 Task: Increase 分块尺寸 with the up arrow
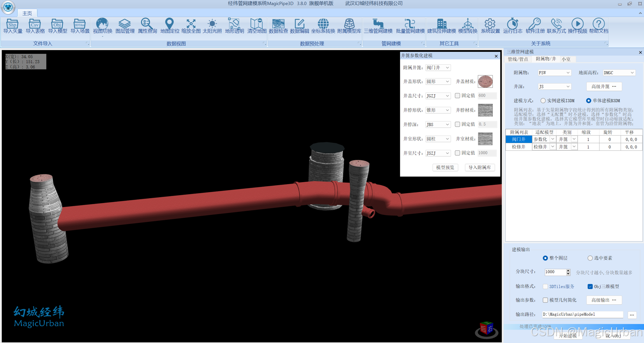coord(568,270)
